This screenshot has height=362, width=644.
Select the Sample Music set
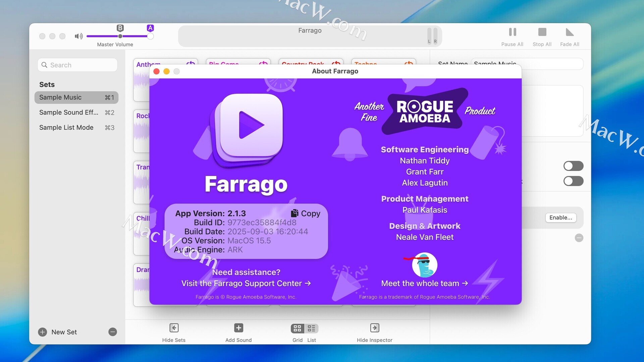76,97
